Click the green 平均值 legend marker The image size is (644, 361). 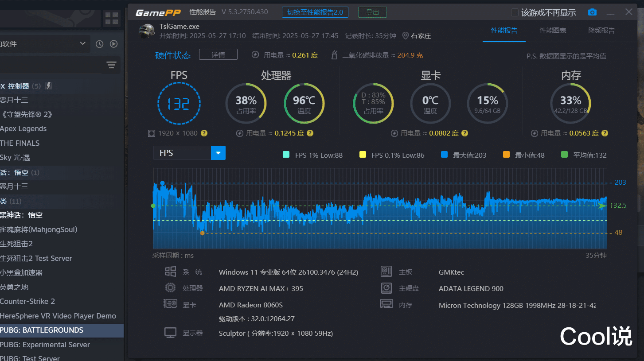(x=564, y=155)
